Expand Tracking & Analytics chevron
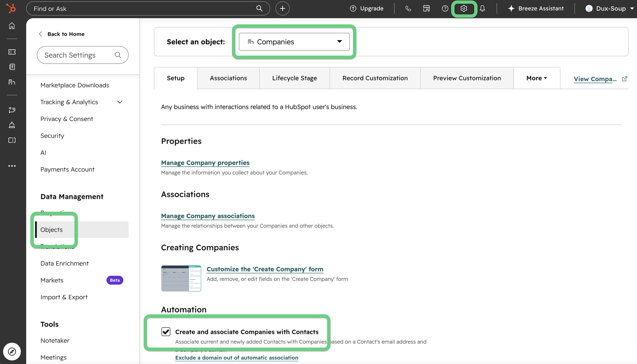This screenshot has width=637, height=364. click(120, 102)
